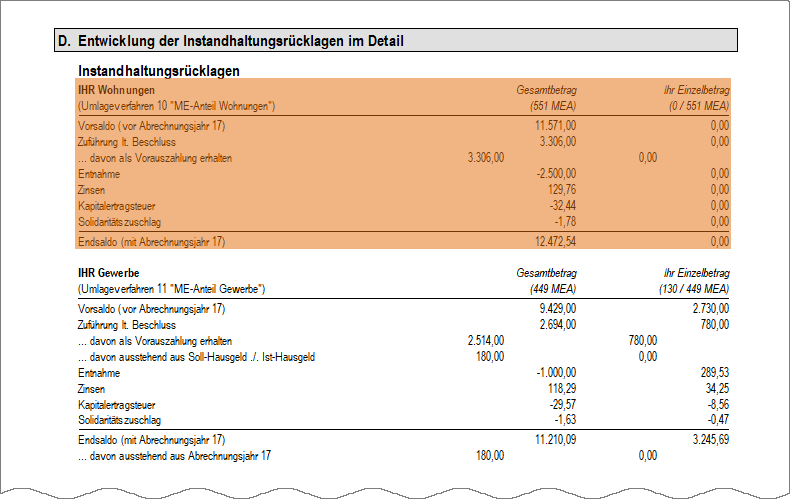Click Gewerbe Zuführung amount 2.694,00
The image size is (790, 500).
coord(558,325)
